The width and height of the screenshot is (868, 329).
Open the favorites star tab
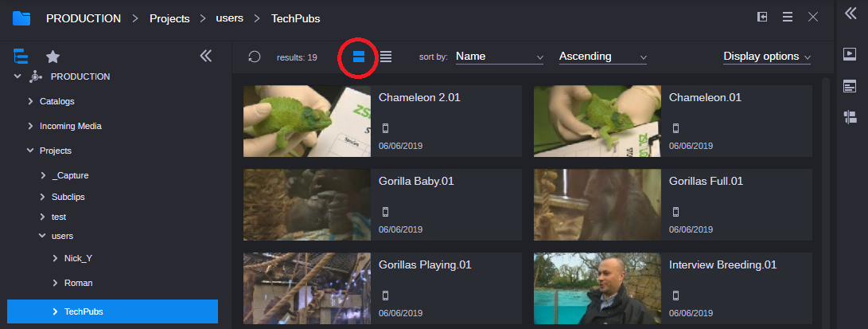click(53, 57)
